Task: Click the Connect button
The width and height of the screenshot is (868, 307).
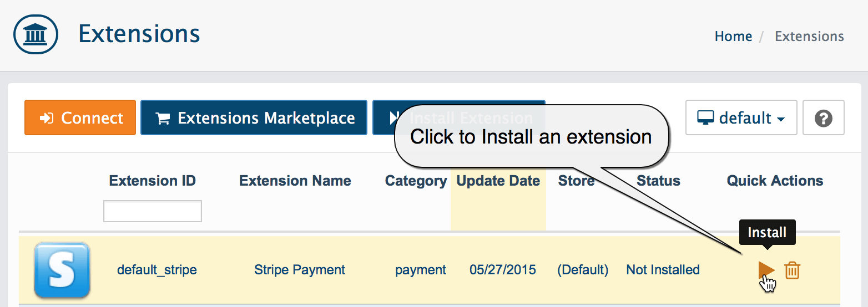Action: tap(80, 117)
